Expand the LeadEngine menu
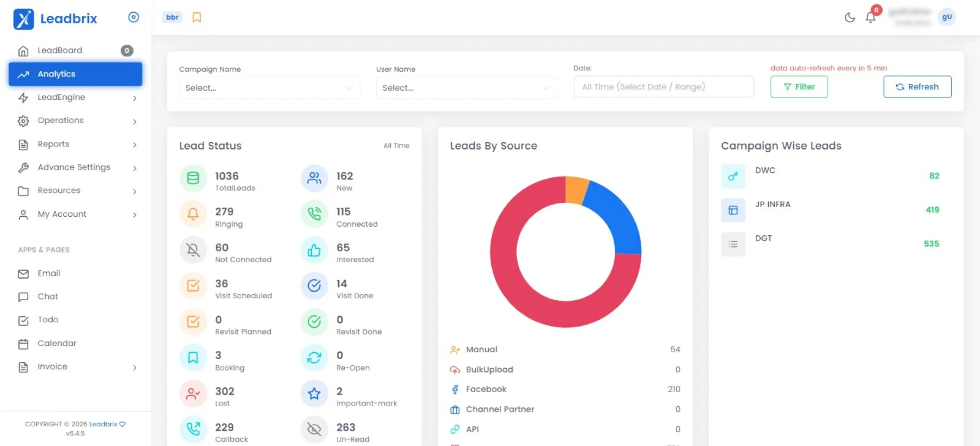Image resolution: width=980 pixels, height=446 pixels. pyautogui.click(x=75, y=97)
